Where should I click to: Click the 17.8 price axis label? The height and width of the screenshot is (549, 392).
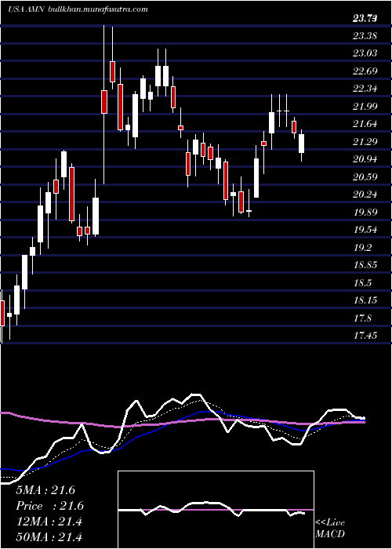point(362,318)
